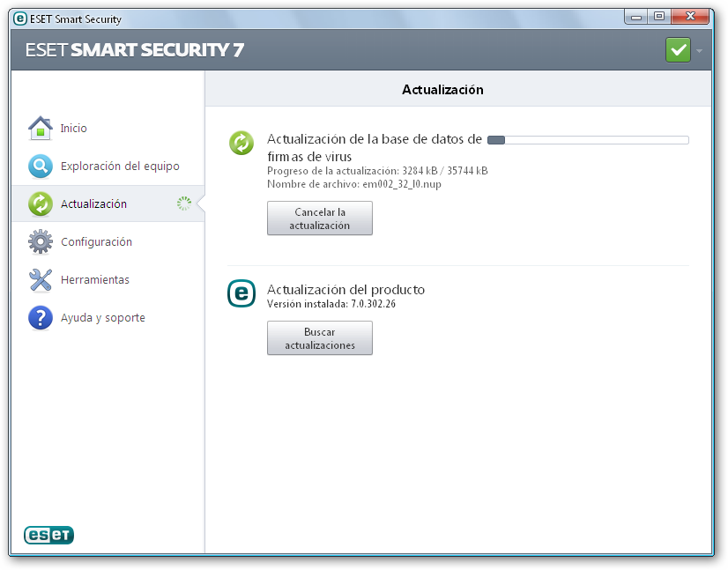Maximize the ESET Smart Security window

tap(659, 17)
